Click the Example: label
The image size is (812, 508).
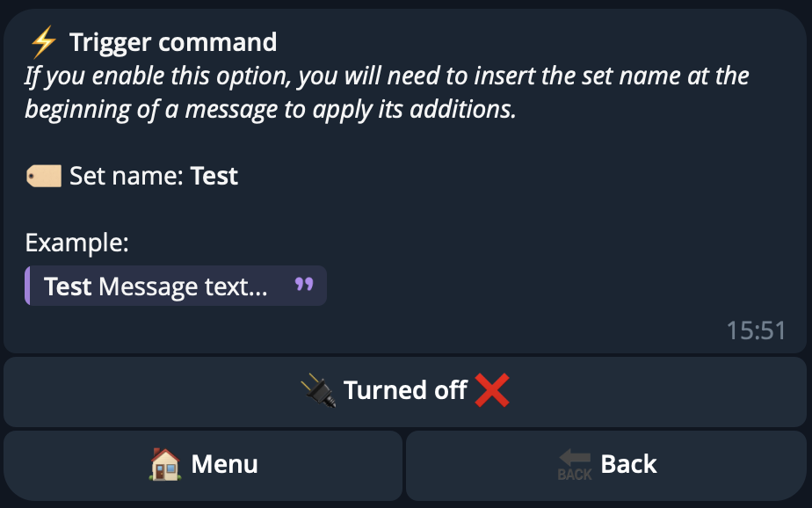tap(76, 243)
